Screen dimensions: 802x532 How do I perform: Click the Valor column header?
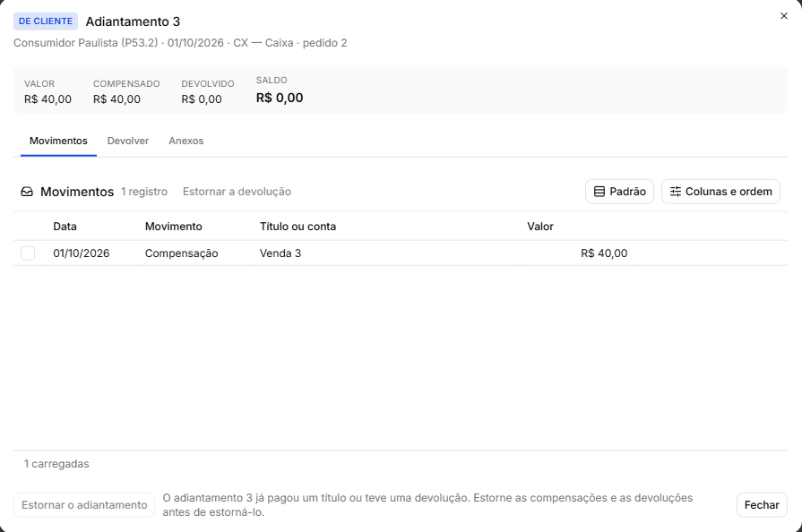point(540,227)
